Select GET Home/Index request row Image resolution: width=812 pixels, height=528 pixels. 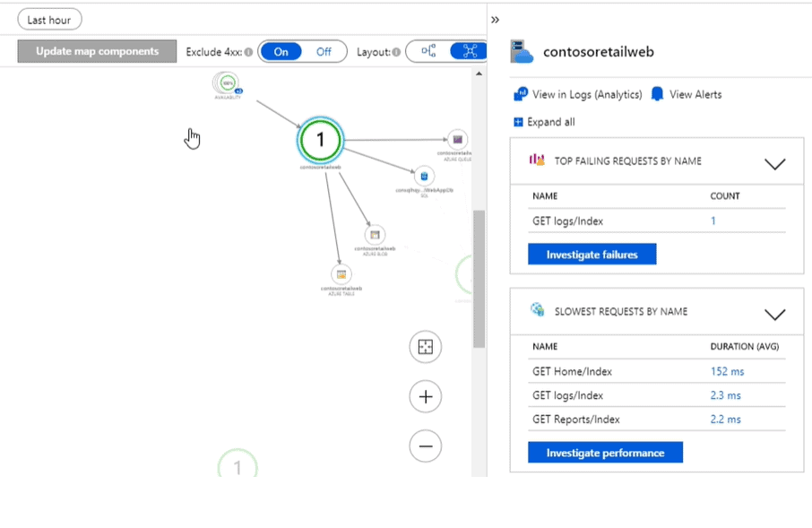(x=659, y=371)
